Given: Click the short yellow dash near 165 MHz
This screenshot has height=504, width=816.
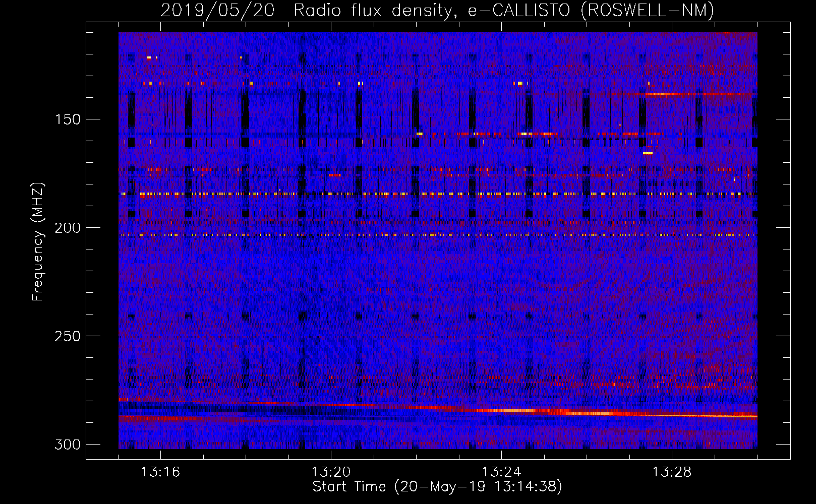Looking at the screenshot, I should pos(648,153).
